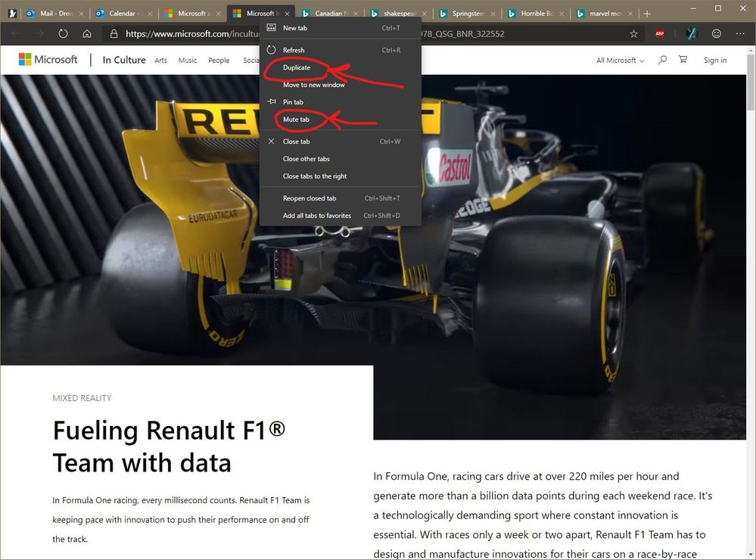Open the Settings and more ellipsis

tap(740, 34)
